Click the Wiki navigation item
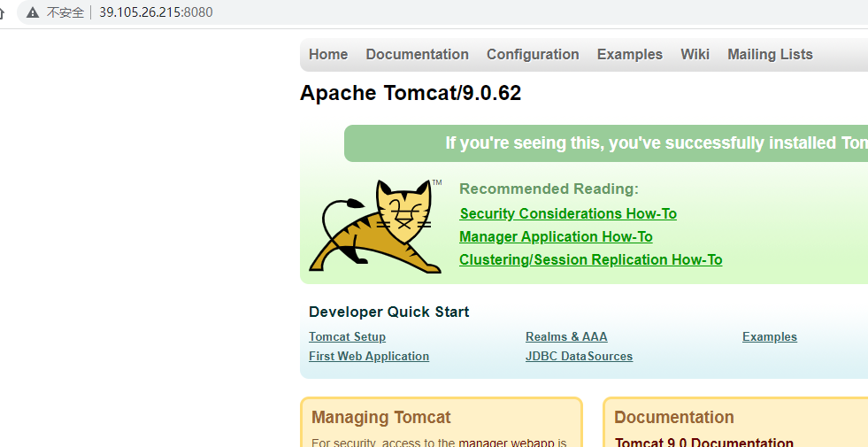This screenshot has height=447, width=868. click(x=695, y=54)
